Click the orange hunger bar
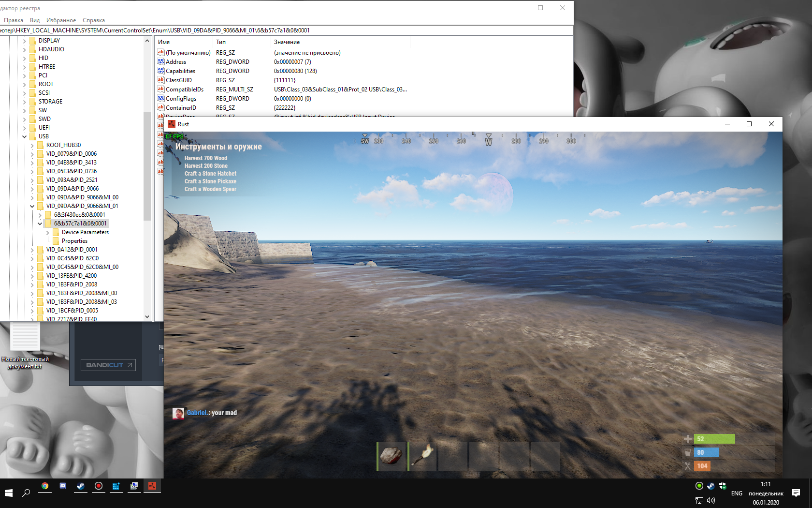The width and height of the screenshot is (812, 508). (702, 466)
